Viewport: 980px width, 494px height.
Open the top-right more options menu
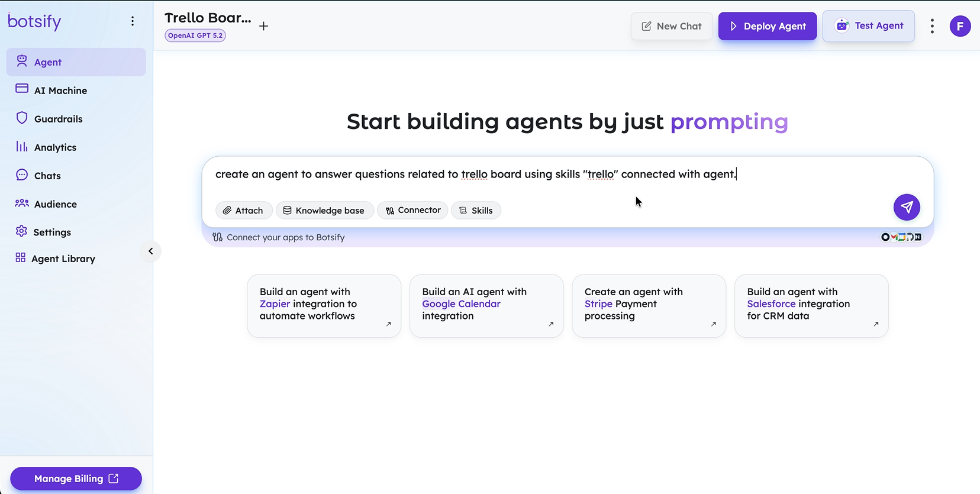932,26
